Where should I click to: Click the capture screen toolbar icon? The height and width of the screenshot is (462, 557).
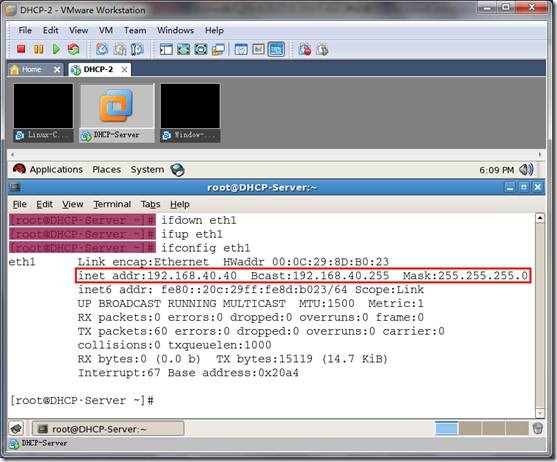pyautogui.click(x=304, y=49)
